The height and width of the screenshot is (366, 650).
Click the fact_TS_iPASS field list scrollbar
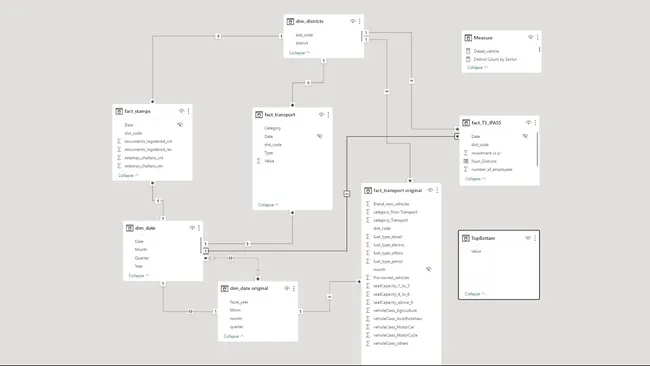537,149
